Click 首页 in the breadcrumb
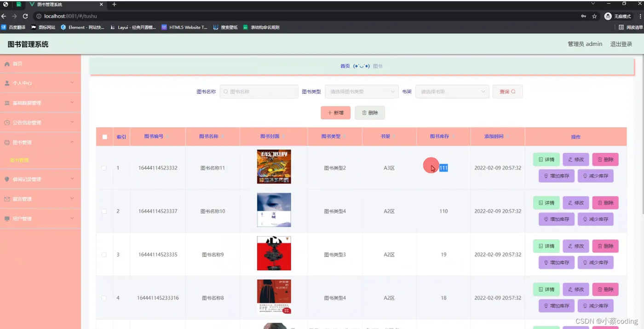The height and width of the screenshot is (329, 644). pos(345,66)
